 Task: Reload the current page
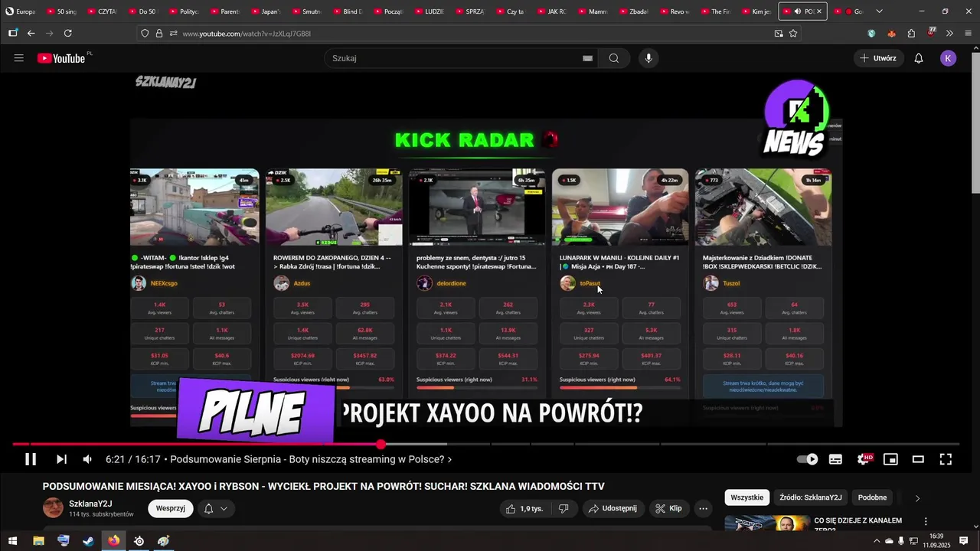tap(67, 33)
